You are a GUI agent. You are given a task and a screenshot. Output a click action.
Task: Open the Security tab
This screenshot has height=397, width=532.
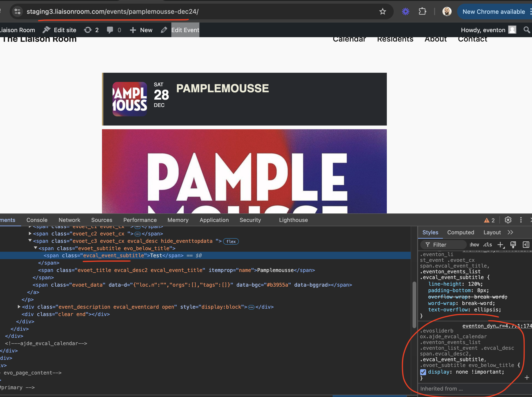point(250,220)
